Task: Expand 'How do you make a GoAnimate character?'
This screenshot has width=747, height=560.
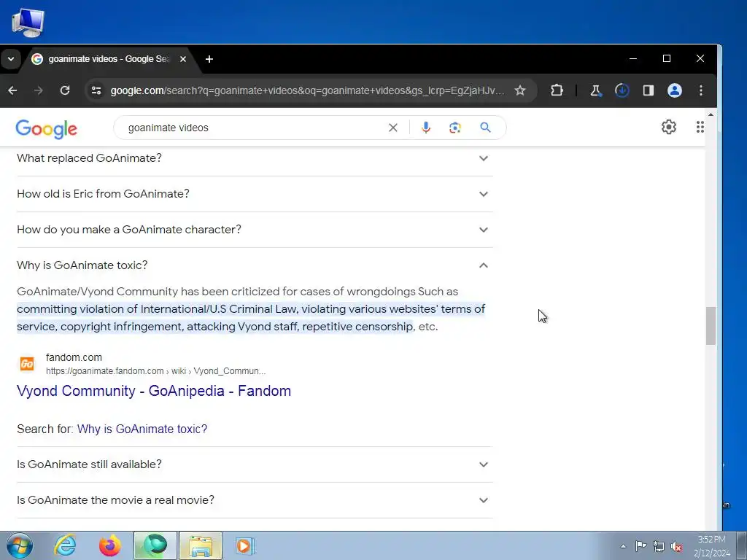Action: pyautogui.click(x=255, y=230)
